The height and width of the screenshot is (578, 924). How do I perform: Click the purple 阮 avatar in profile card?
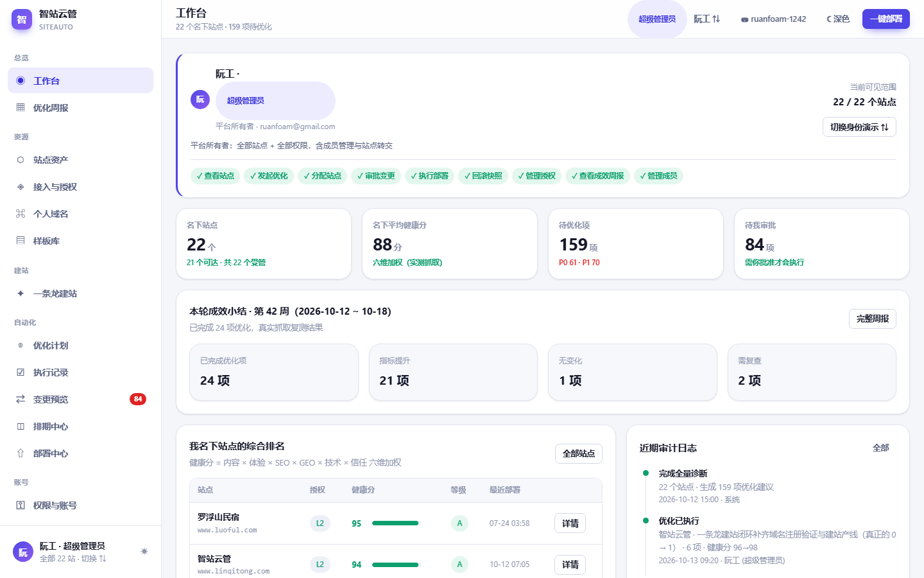click(x=200, y=100)
